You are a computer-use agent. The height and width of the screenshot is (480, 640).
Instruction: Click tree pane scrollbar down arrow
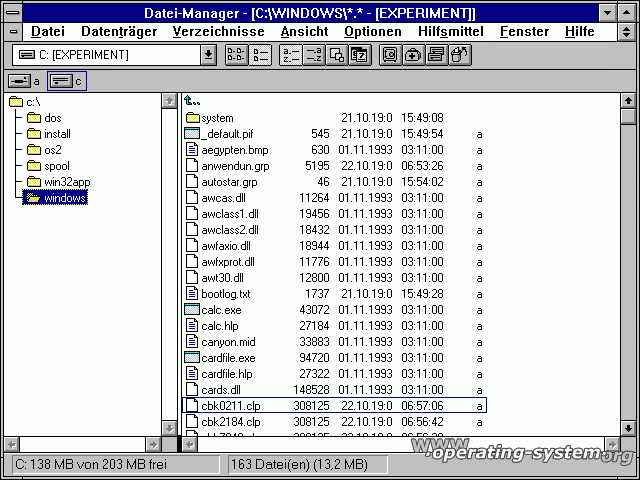pyautogui.click(x=169, y=428)
